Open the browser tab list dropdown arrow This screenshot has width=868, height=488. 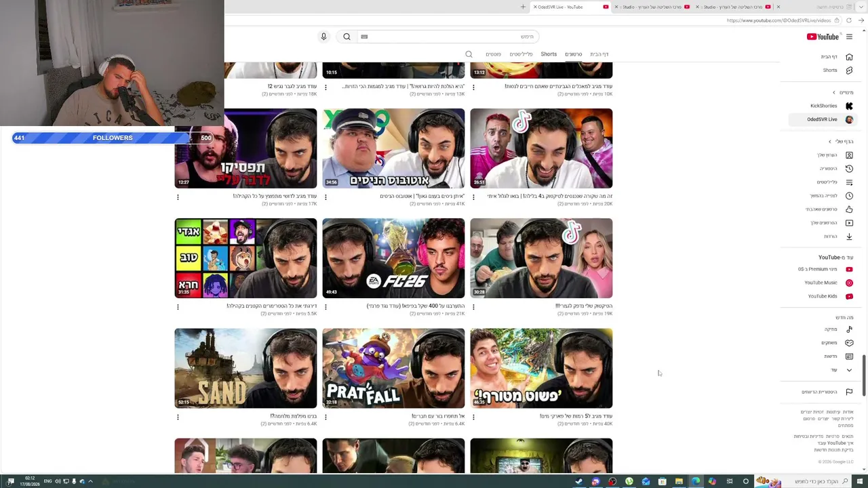click(861, 7)
